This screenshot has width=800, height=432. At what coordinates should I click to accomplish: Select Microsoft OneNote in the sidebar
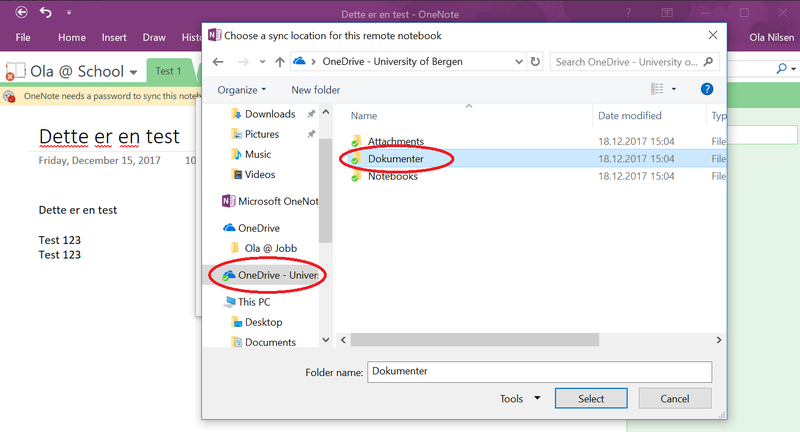(268, 201)
